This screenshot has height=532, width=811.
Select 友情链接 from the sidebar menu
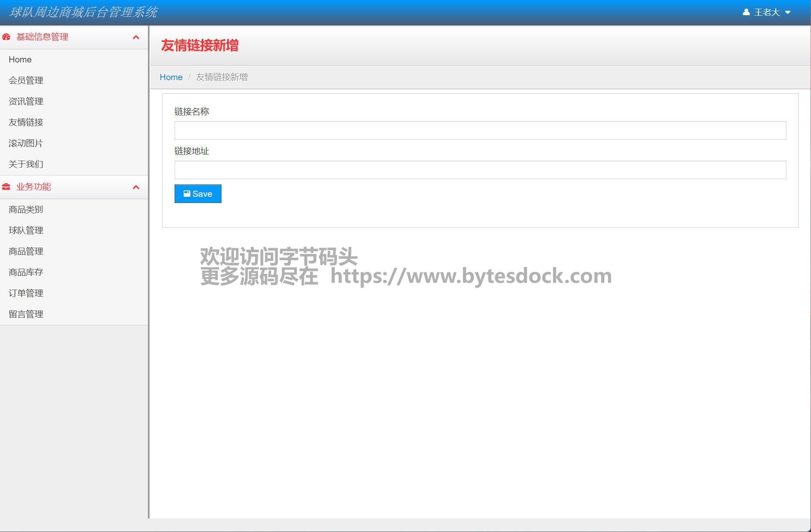click(26, 122)
